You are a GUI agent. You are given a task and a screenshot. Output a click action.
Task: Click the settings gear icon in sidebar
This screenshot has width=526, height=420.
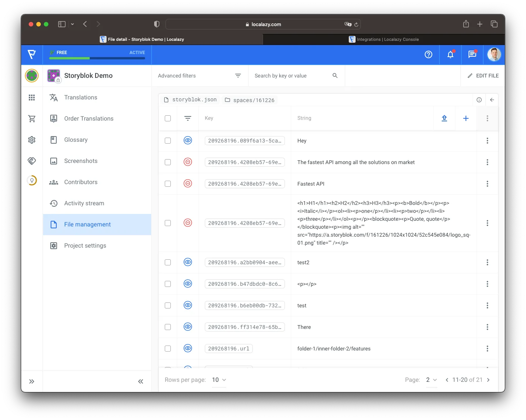(x=32, y=140)
